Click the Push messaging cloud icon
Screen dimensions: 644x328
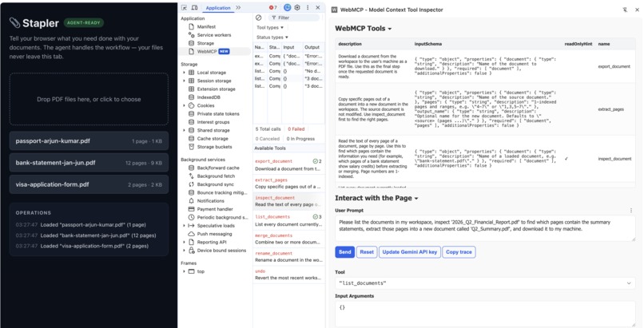[192, 234]
